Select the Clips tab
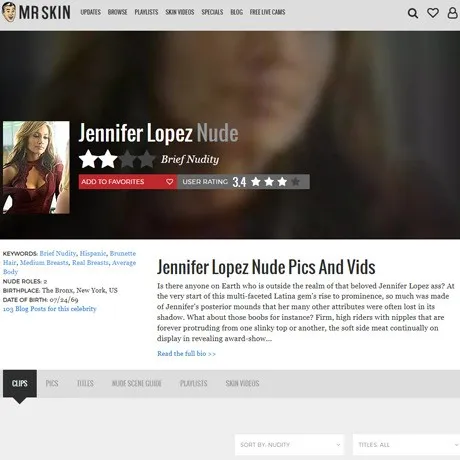This screenshot has height=460, width=460. (20, 383)
